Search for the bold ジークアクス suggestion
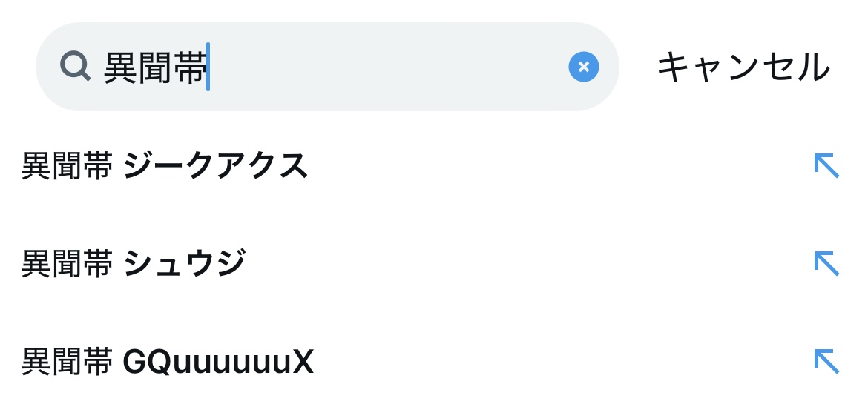Image resolution: width=868 pixels, height=410 pixels. coord(215,166)
